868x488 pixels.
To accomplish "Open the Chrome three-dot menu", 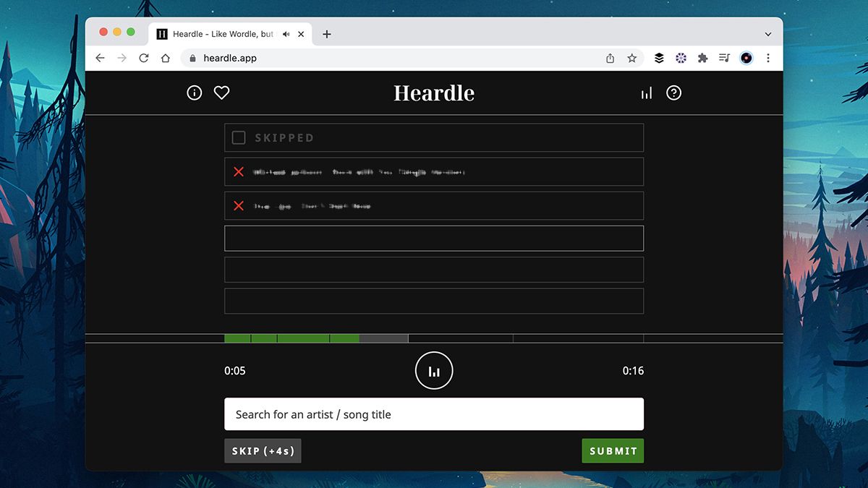I will [x=768, y=58].
